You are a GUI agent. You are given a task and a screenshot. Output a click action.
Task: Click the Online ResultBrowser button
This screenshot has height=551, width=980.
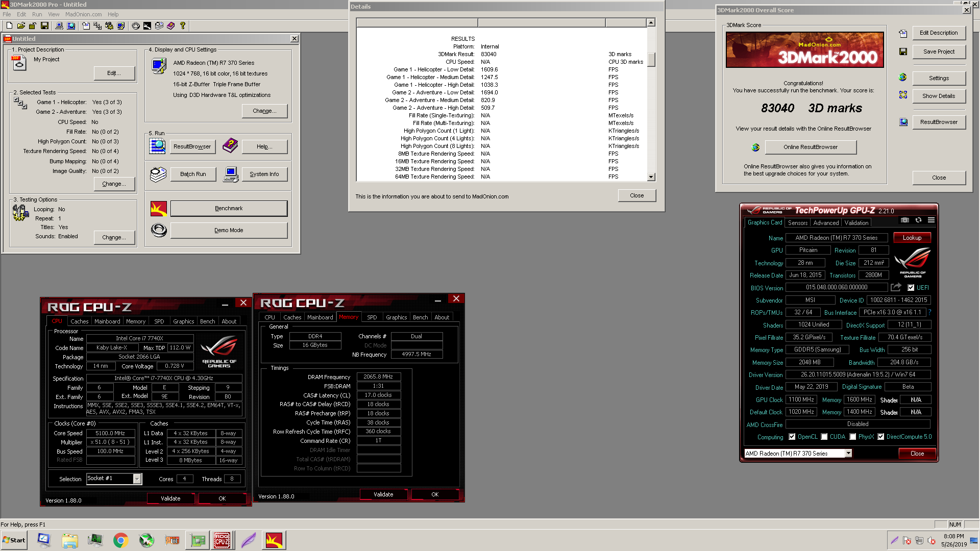(x=811, y=147)
